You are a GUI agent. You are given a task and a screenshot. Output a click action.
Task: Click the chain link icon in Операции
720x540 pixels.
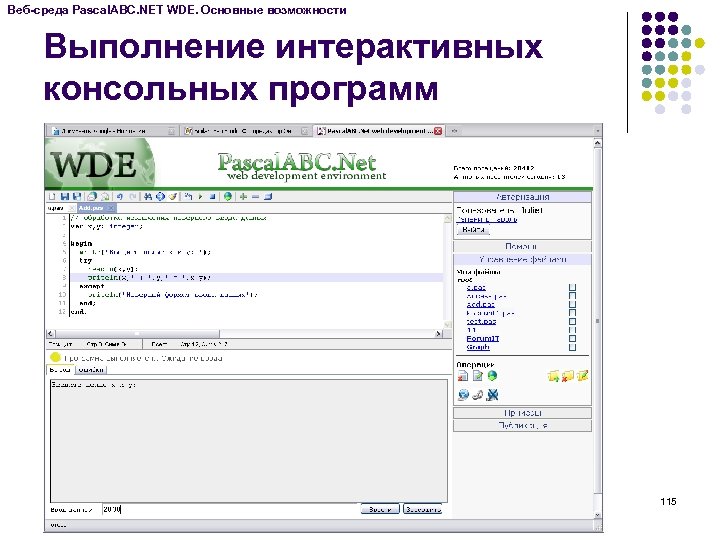(x=478, y=395)
